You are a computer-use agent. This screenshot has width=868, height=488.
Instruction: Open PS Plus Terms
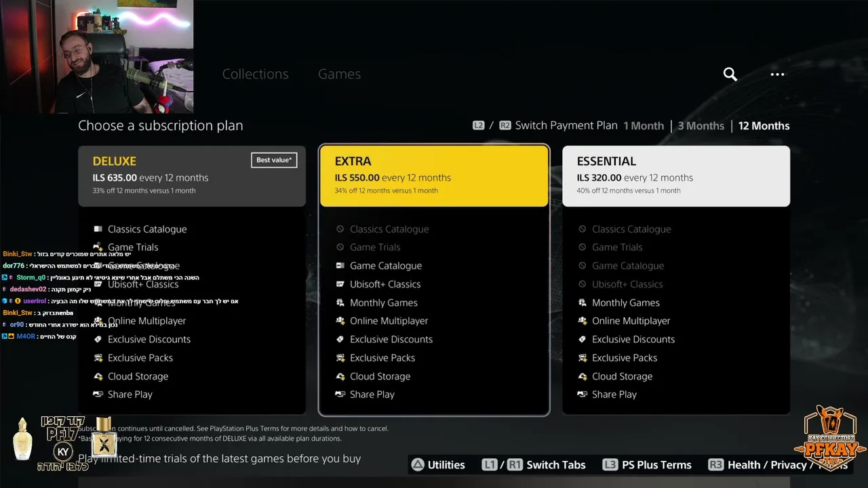pyautogui.click(x=656, y=465)
